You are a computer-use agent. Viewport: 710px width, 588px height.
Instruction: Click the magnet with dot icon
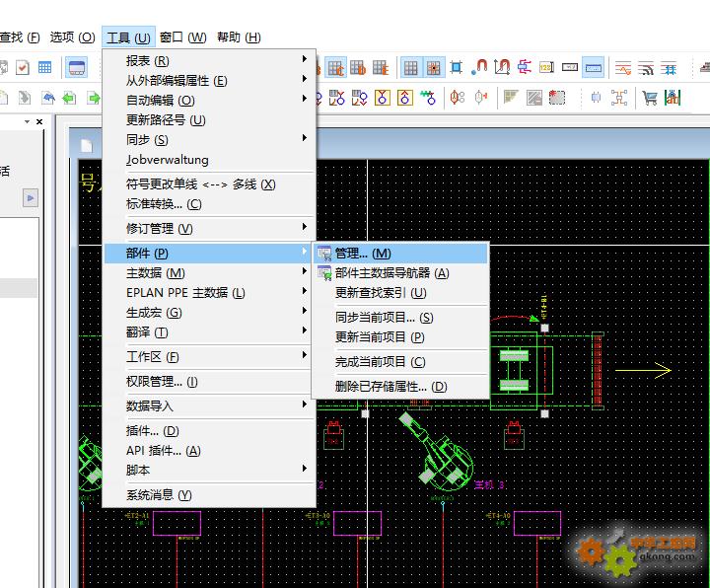click(479, 67)
